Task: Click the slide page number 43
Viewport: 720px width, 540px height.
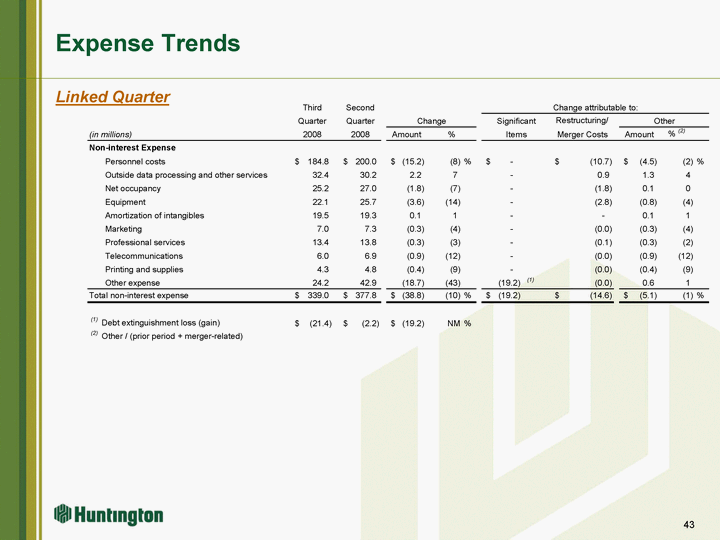Action: [689, 524]
